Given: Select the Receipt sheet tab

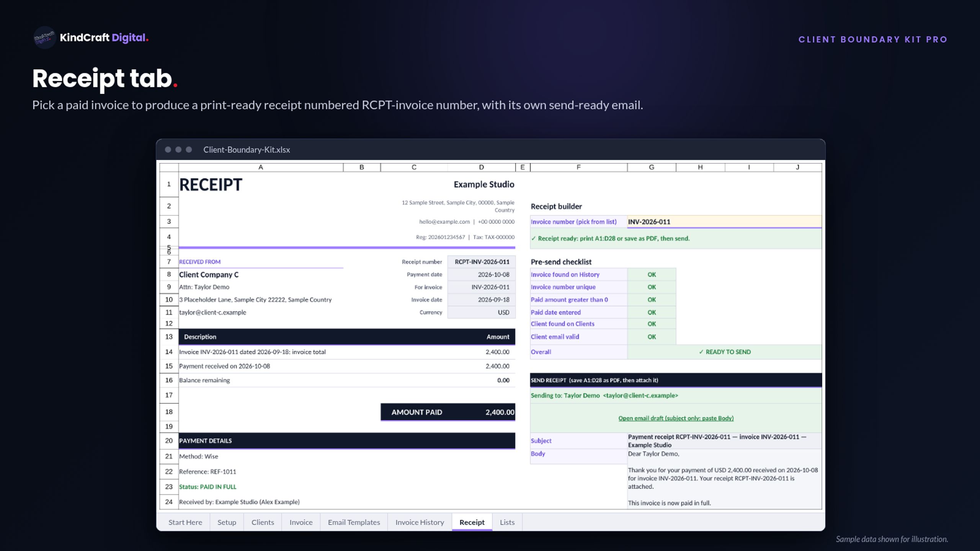Looking at the screenshot, I should tap(472, 522).
